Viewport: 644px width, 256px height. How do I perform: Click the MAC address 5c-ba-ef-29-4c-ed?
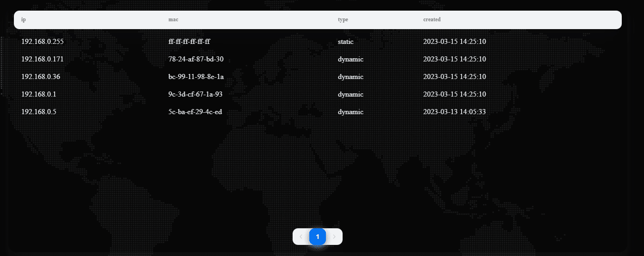[195, 112]
